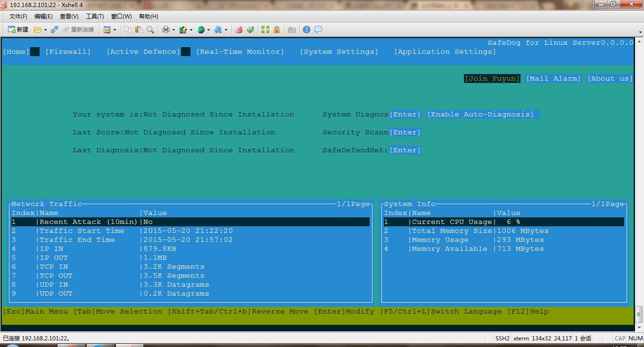Click the green Xagent icon

click(x=250, y=30)
